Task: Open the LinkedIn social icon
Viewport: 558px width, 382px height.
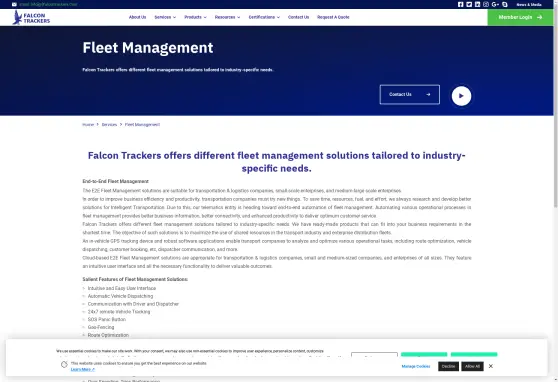Action: [478, 4]
